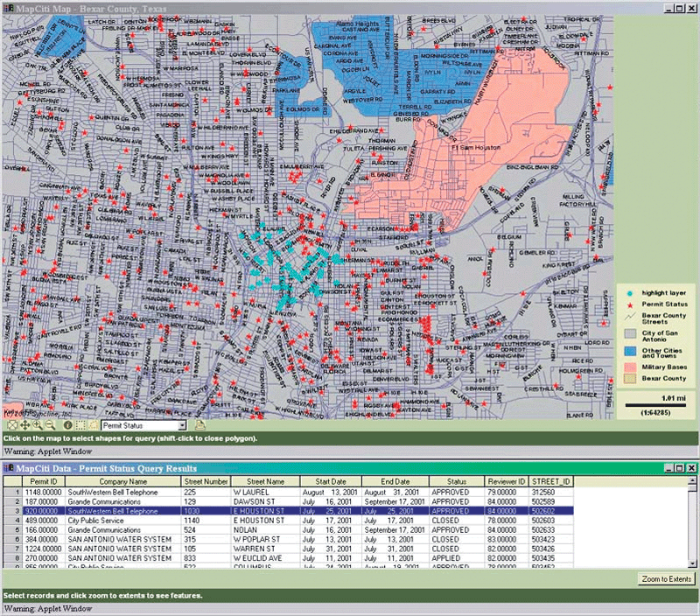Click the results table scrollbar up arrow
Screen dimensions: 700x616
[x=692, y=480]
